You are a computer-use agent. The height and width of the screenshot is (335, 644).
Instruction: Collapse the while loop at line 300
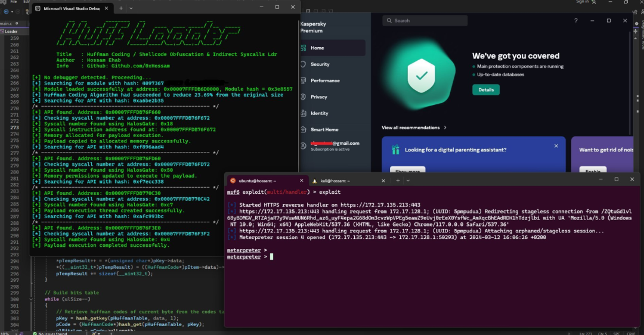click(x=31, y=299)
